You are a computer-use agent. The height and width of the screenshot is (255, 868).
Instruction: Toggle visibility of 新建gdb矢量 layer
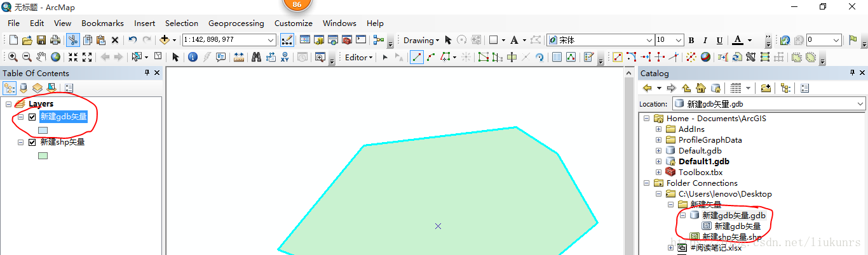pyautogui.click(x=32, y=117)
